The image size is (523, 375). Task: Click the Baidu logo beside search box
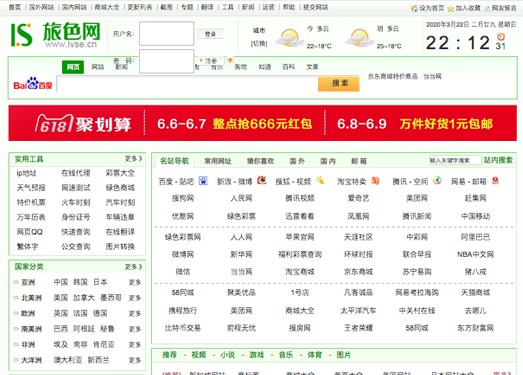click(x=33, y=83)
